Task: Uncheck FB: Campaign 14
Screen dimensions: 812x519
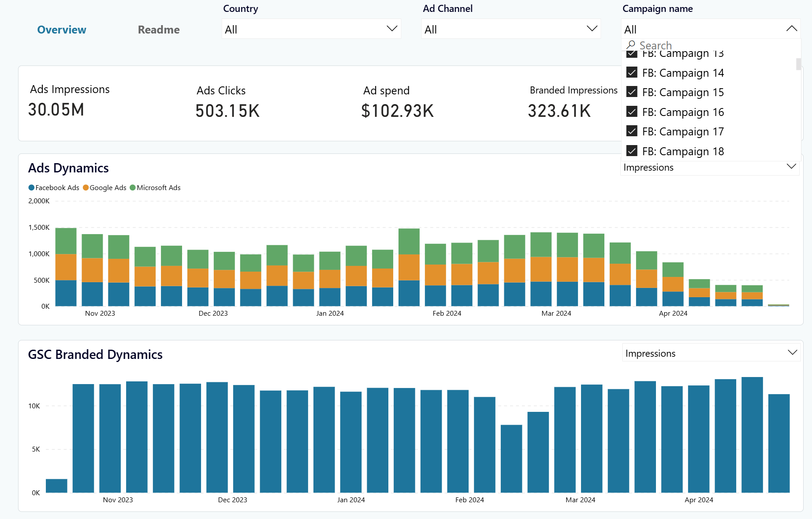Action: tap(632, 72)
